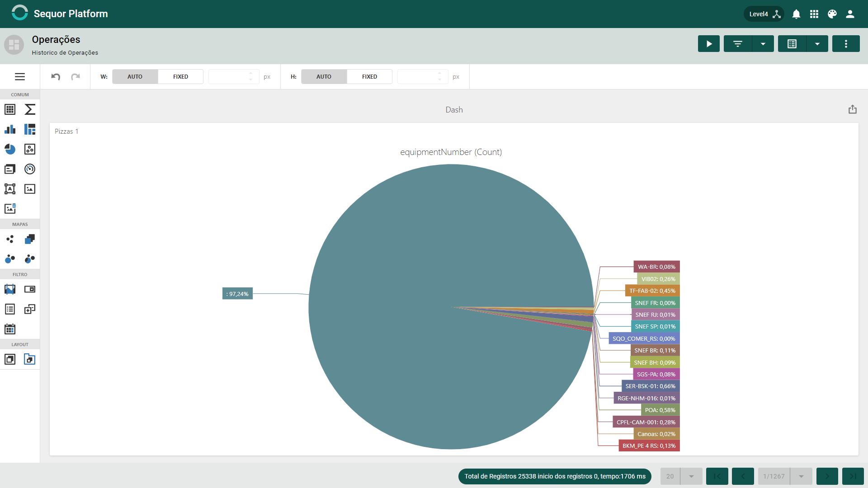Add a pie map widget

(x=30, y=259)
